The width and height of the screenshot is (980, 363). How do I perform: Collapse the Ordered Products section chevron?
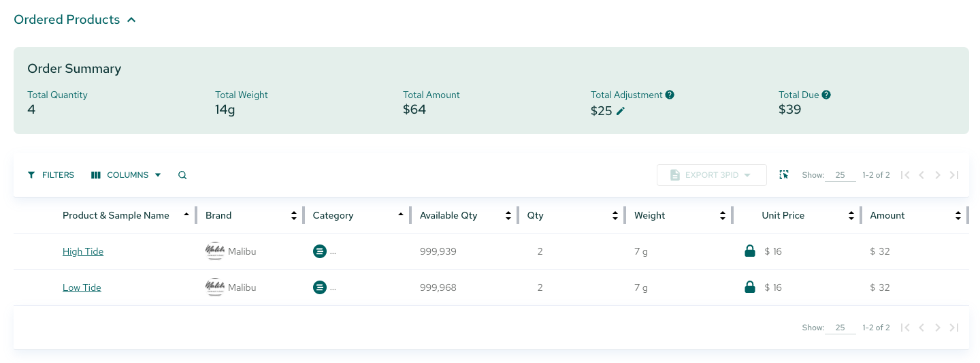pyautogui.click(x=131, y=20)
